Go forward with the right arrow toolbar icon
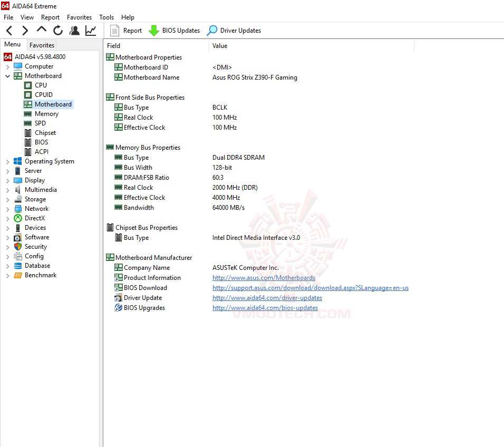The height and width of the screenshot is (447, 504). click(25, 31)
